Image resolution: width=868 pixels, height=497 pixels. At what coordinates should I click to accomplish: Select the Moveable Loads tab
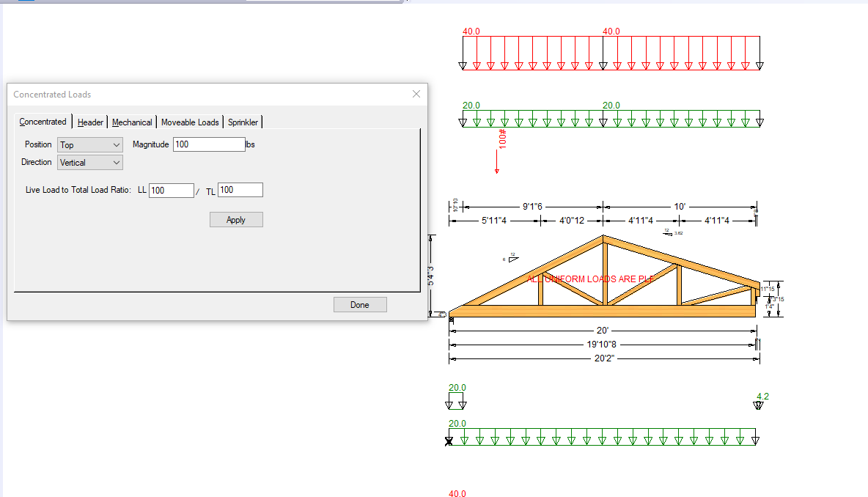click(190, 122)
